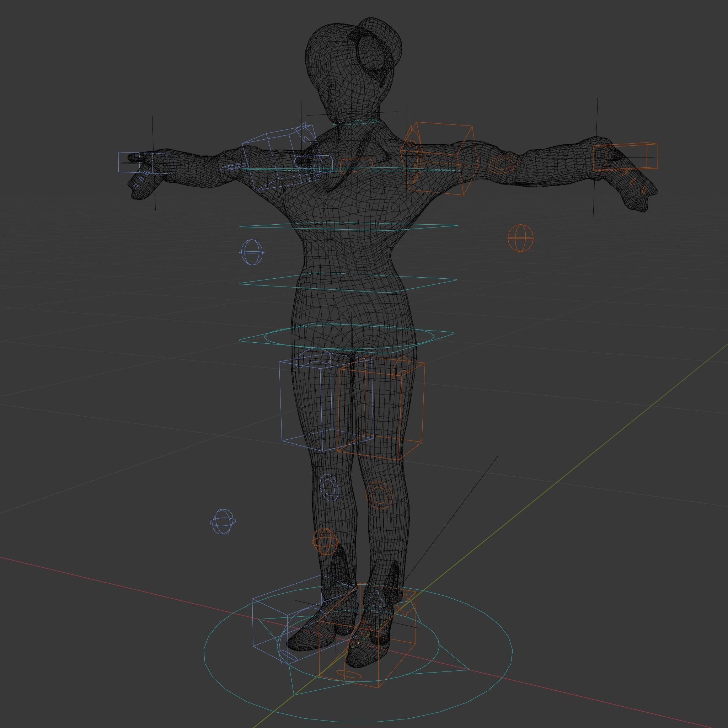Select the orange elbow pole sphere beside torso
This screenshot has height=728, width=728.
(521, 238)
